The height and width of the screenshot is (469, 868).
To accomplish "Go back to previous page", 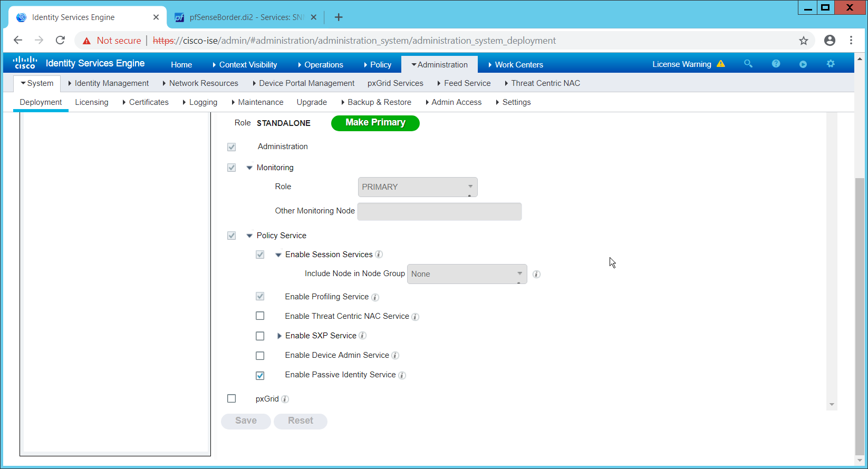I will 18,40.
